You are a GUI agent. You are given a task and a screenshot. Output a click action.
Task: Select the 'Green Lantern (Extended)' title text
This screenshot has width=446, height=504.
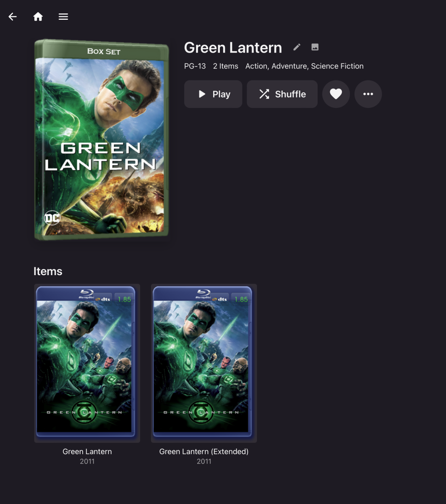(x=204, y=451)
